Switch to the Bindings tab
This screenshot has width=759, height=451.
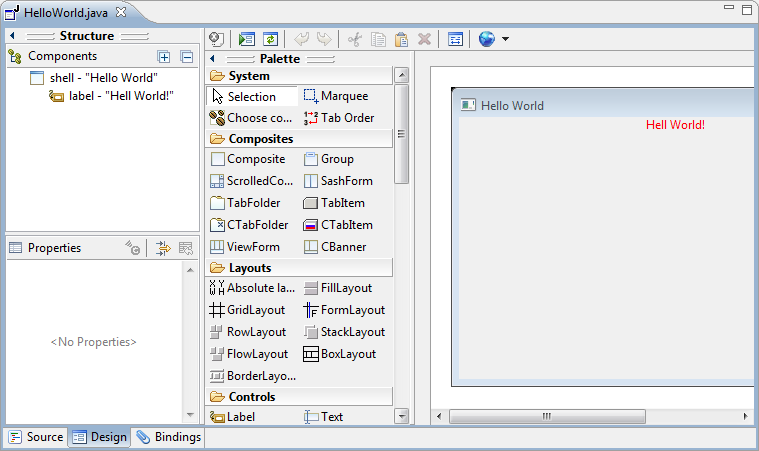(168, 437)
